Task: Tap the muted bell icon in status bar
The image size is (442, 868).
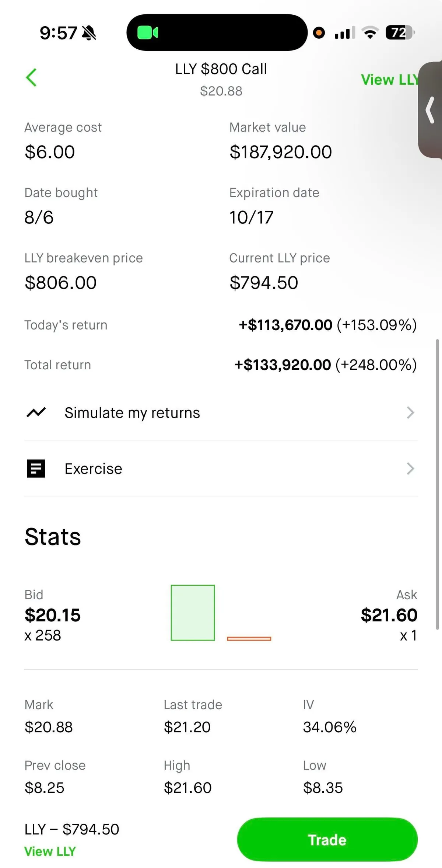Action: (89, 33)
